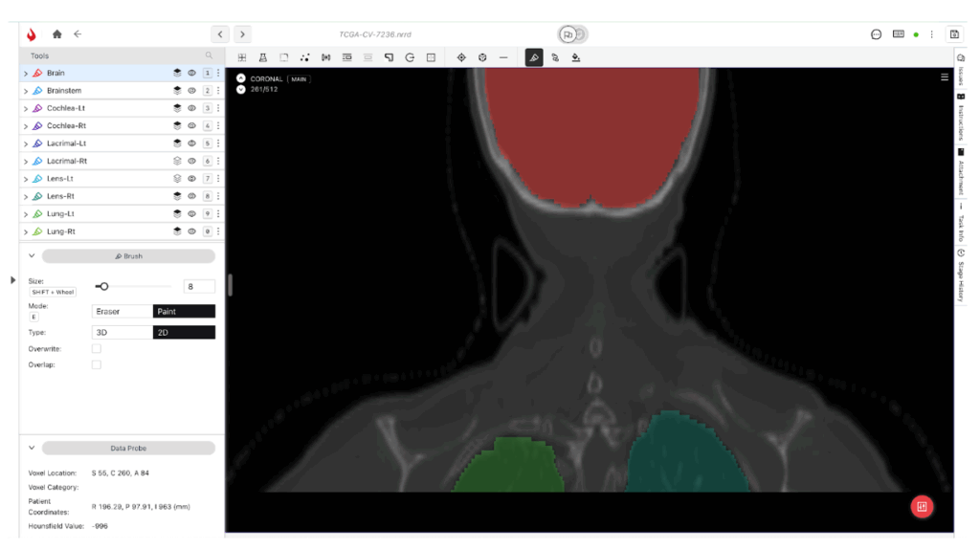Screen dimensions: 980x550
Task: Click the brush Size slider handle
Action: point(103,286)
